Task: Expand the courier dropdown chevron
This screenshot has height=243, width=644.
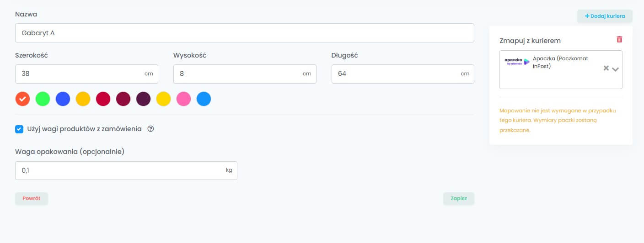Action: [x=615, y=69]
